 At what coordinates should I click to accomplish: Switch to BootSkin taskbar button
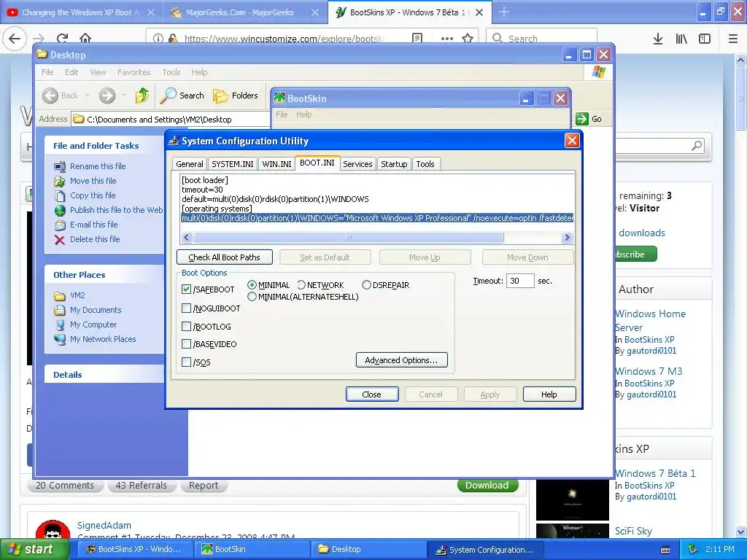pyautogui.click(x=252, y=549)
